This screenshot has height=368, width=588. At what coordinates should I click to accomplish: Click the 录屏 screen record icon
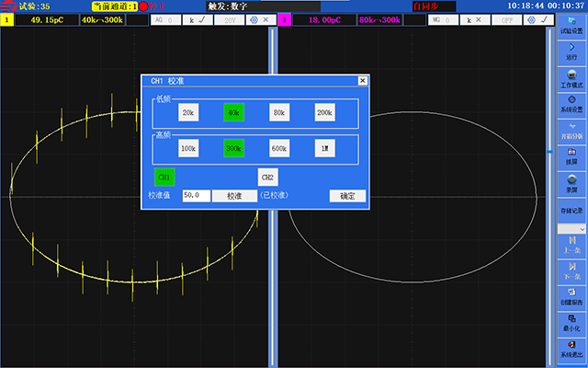[571, 183]
